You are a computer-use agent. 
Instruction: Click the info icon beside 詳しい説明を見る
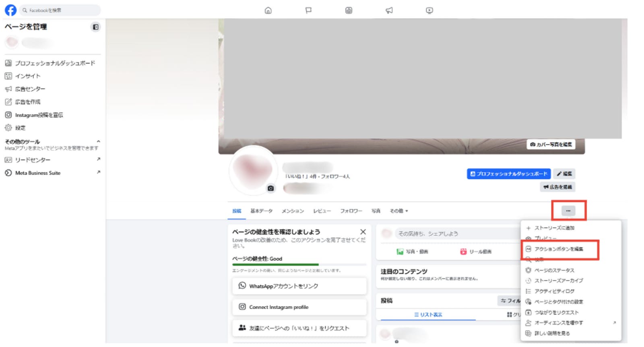coord(528,333)
